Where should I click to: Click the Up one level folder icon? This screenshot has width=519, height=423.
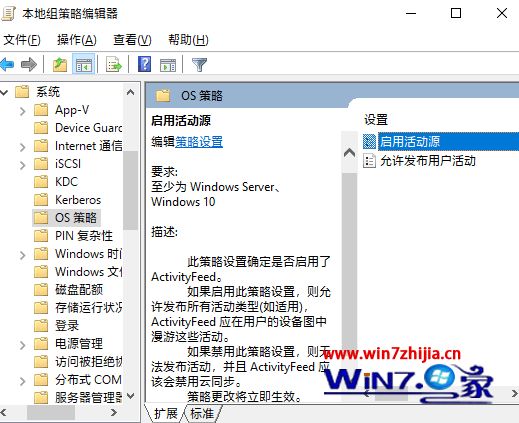click(x=60, y=64)
